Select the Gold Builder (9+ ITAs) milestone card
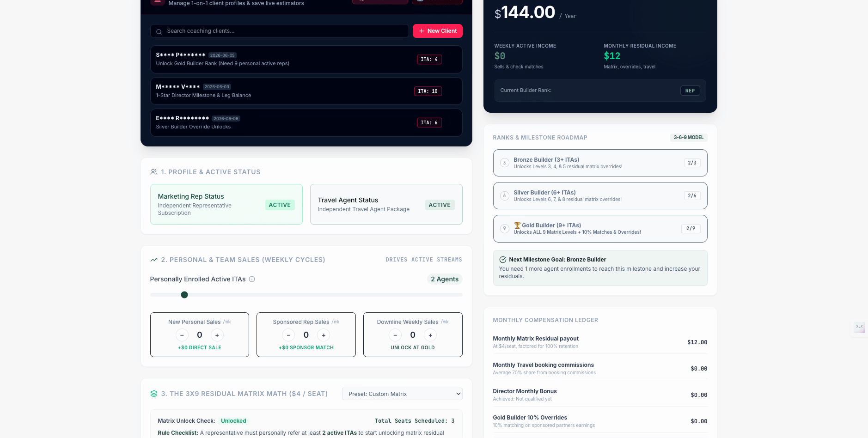 600,228
